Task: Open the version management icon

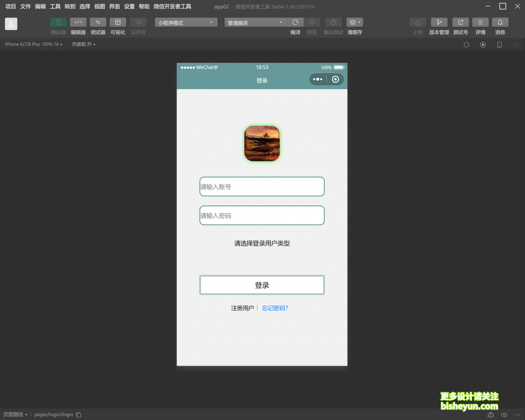Action: click(439, 22)
